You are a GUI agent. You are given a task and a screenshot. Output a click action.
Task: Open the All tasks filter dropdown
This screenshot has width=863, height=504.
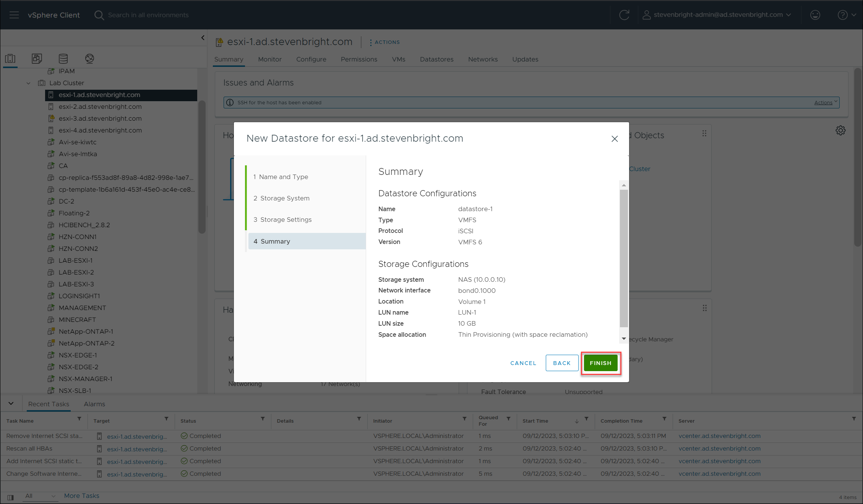coord(40,496)
